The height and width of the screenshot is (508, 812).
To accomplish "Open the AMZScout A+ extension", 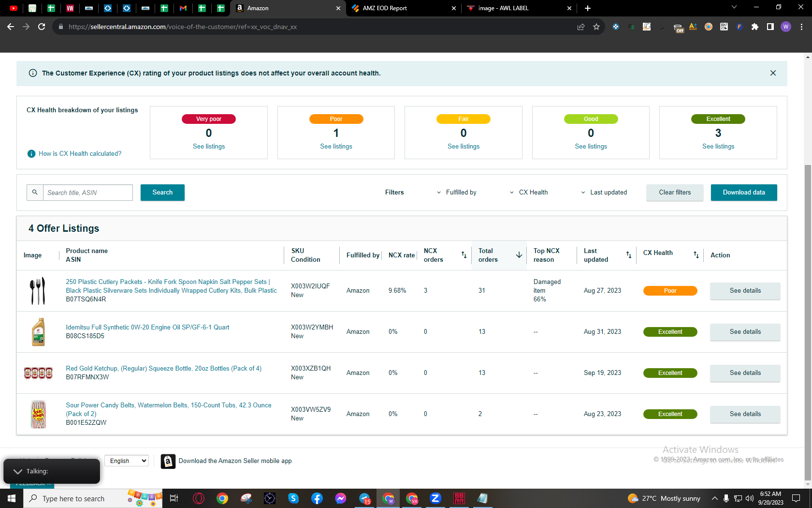I will (693, 27).
